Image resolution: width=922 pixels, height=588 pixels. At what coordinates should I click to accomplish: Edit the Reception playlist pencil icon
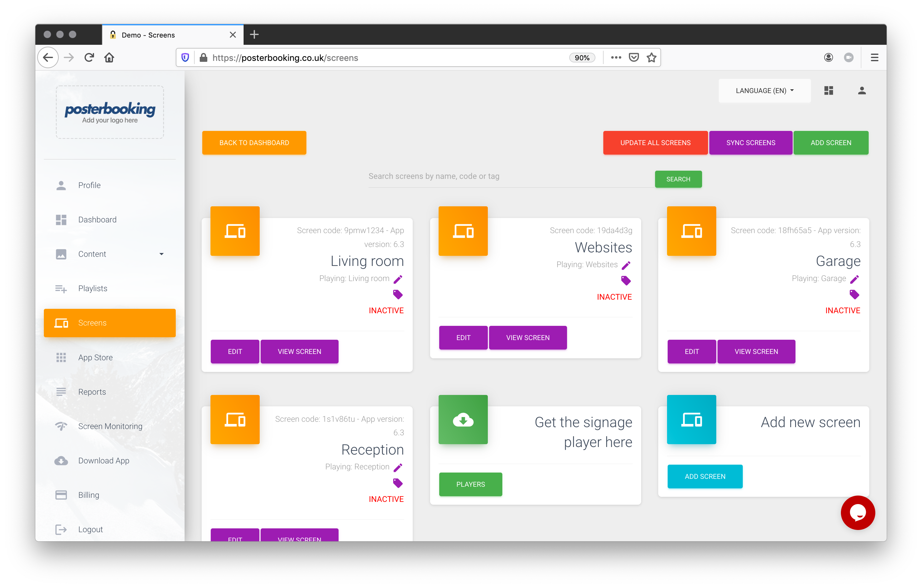(398, 467)
